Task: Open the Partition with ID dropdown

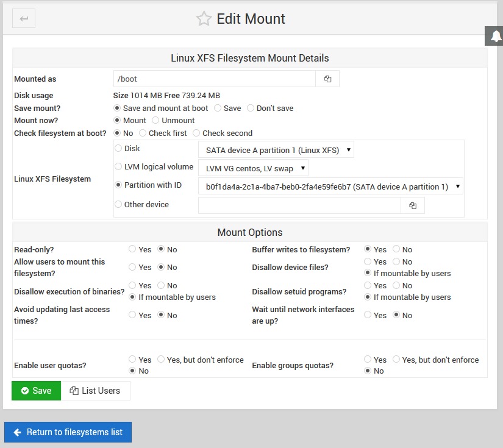Action: click(x=330, y=187)
